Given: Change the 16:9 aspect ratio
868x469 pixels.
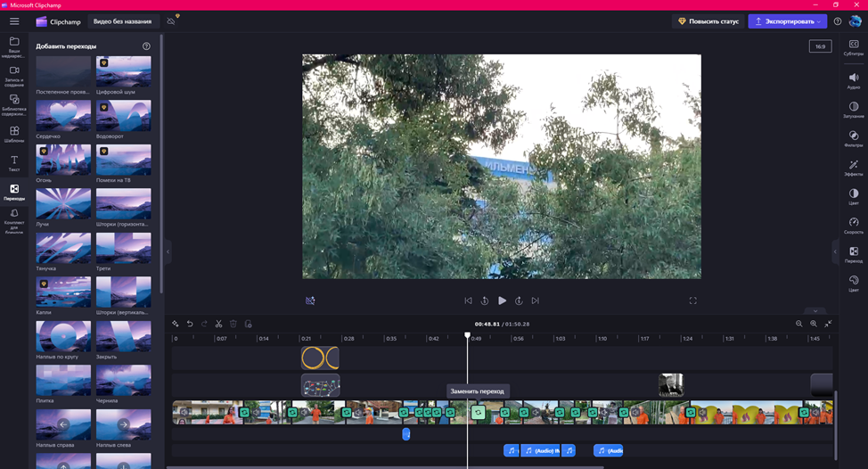Looking at the screenshot, I should coord(820,46).
